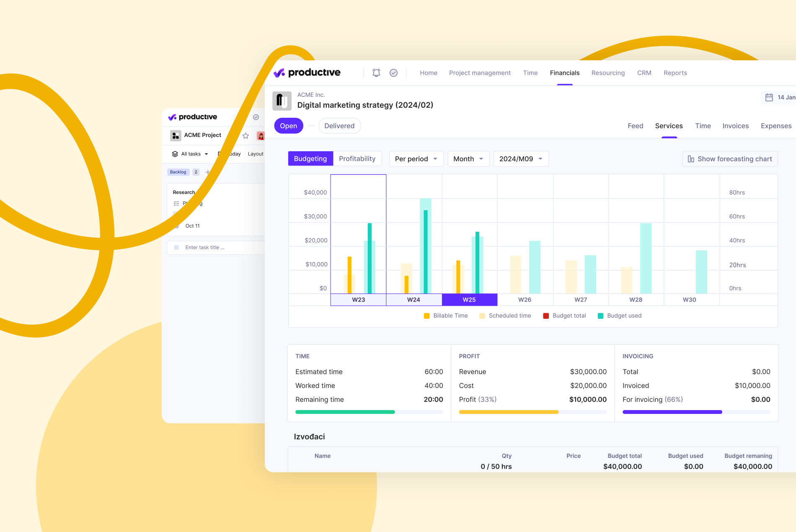Open the 2024/M09 period selector
This screenshot has height=532, width=796.
(521, 159)
